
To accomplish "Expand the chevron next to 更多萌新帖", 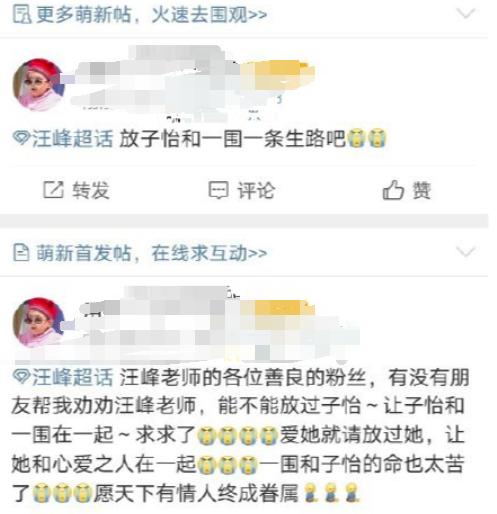I will [x=465, y=14].
